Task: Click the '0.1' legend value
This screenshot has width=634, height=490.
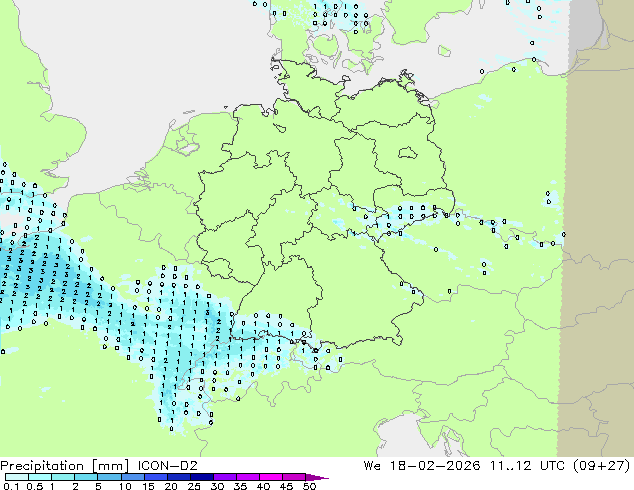Action: click(x=11, y=486)
